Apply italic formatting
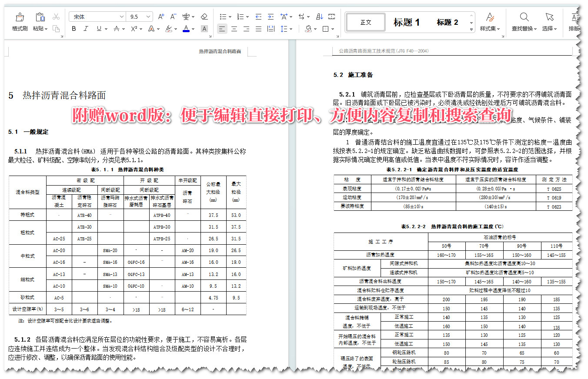Image resolution: width=588 pixels, height=379 pixels. coord(85,29)
